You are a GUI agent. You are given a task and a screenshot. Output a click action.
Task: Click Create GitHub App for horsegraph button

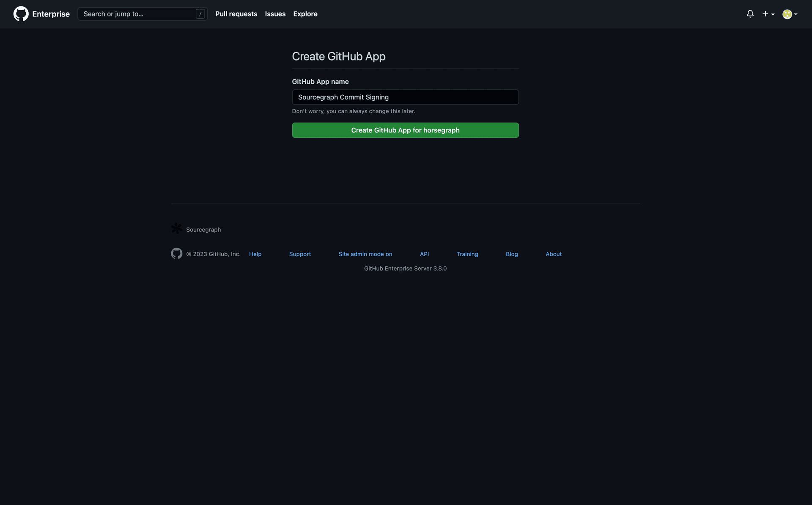(405, 130)
